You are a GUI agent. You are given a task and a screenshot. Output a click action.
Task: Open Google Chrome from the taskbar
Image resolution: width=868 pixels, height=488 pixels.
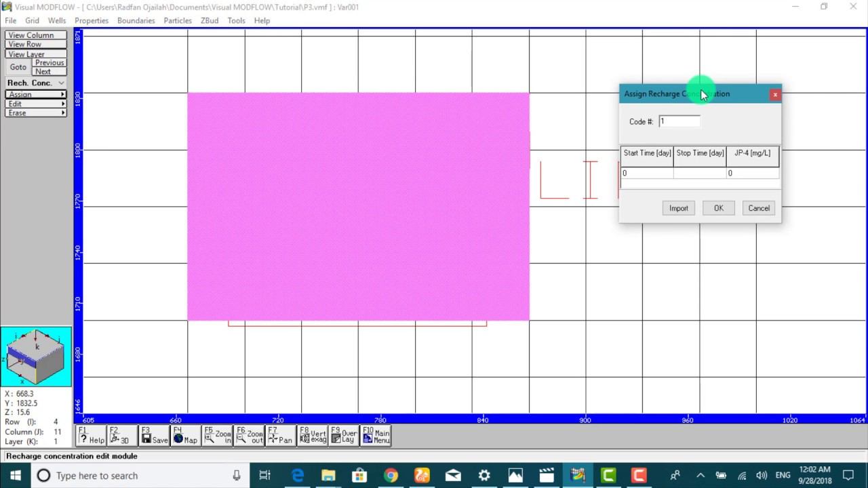pos(391,475)
